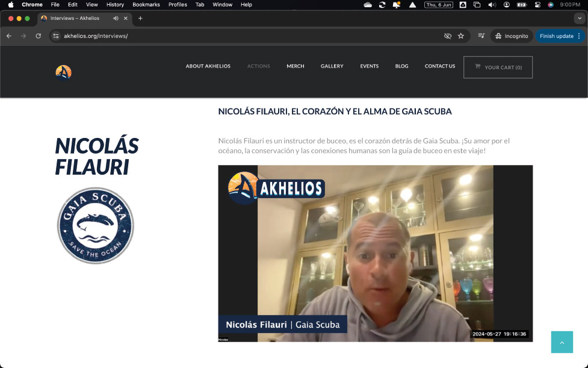Image resolution: width=588 pixels, height=368 pixels.
Task: Click the scroll-to-top teal arrow button
Action: (x=562, y=342)
